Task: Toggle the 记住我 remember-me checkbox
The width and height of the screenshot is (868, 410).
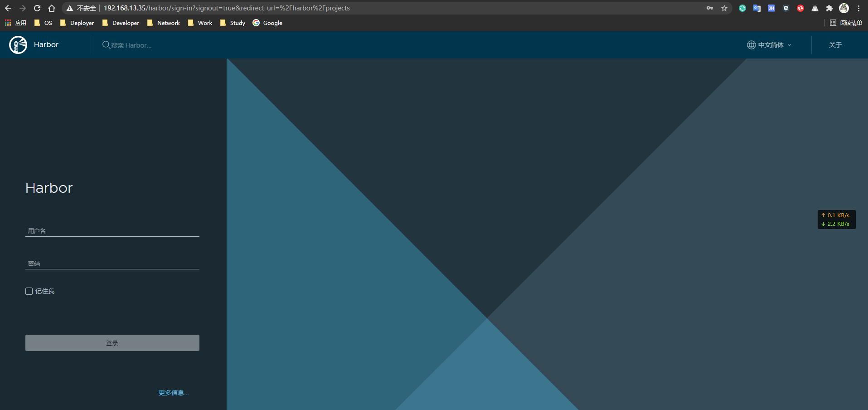Action: [29, 291]
